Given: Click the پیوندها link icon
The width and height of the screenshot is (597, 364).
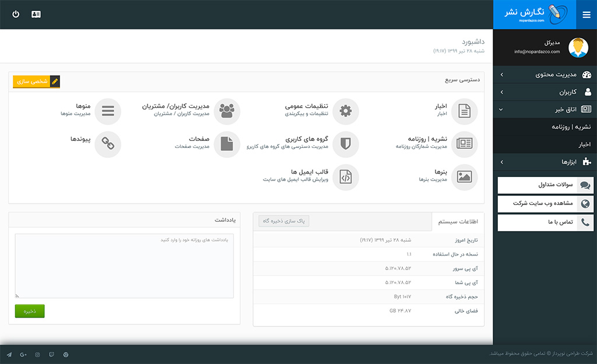Looking at the screenshot, I should point(108,144).
